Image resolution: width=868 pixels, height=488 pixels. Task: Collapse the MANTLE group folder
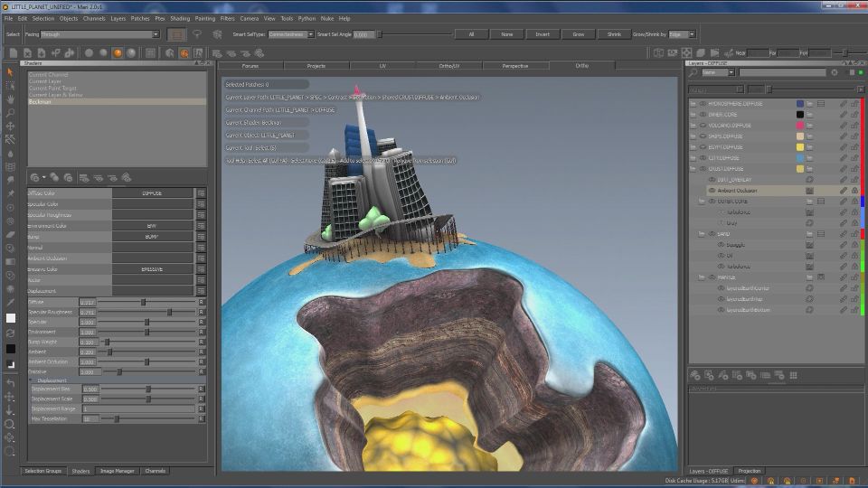click(x=702, y=277)
